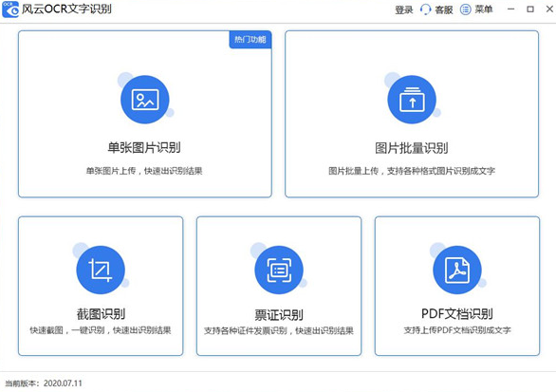Viewport: 556px width, 392px height.
Task: Click the PDF文档识别 title
Action: (457, 314)
